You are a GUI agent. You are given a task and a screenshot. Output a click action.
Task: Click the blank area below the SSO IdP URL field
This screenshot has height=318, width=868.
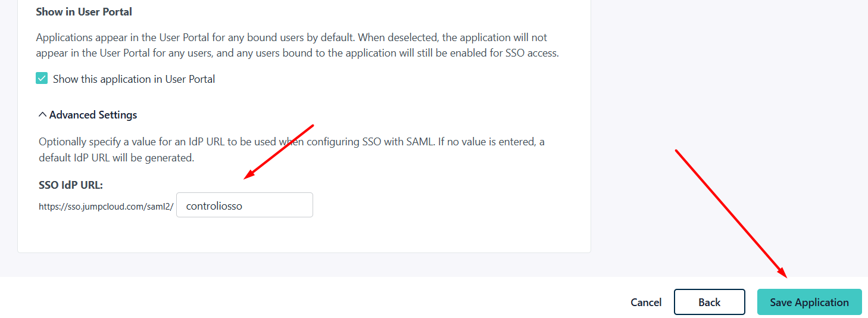coord(304,235)
